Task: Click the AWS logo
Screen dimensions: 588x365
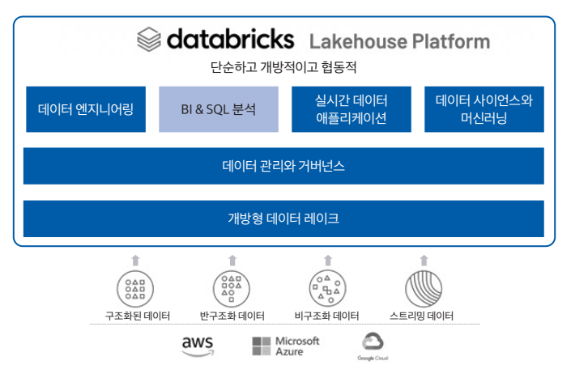Action: pyautogui.click(x=198, y=346)
